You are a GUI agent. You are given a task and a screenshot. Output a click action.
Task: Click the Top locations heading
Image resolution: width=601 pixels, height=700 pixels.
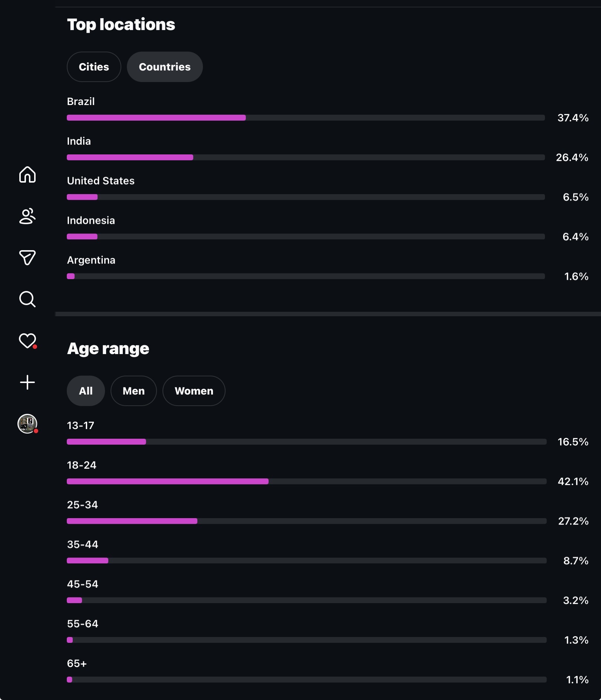121,24
